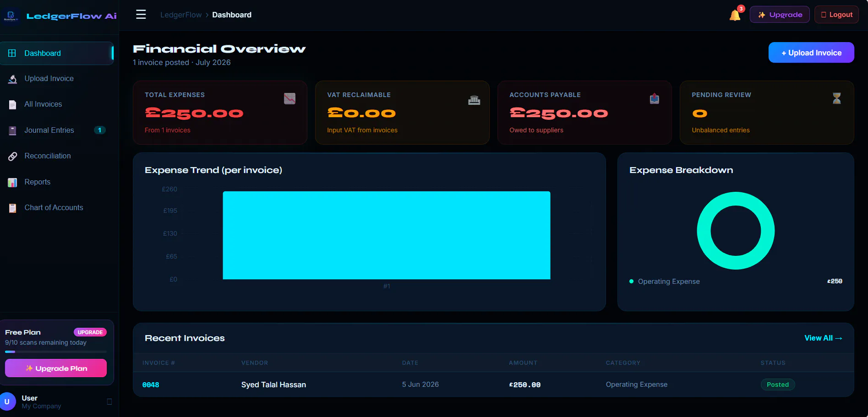Click the Operating Expense table cell
868x417 pixels.
coord(637,385)
